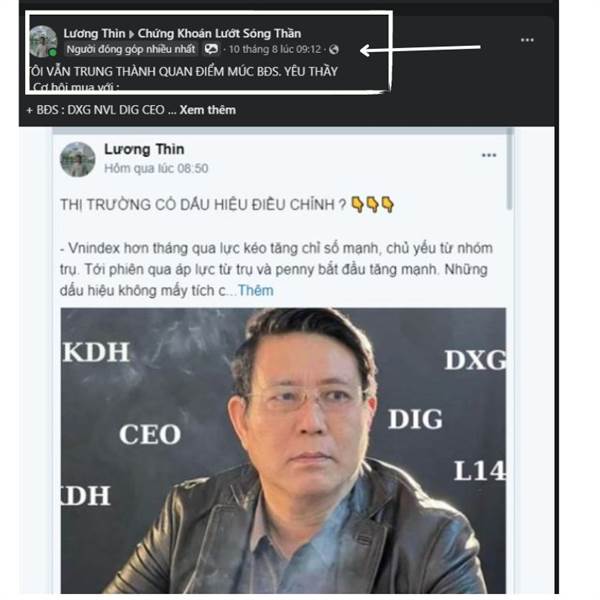Click the green online status dot on the avatar
The image size is (600, 600).
53,52
